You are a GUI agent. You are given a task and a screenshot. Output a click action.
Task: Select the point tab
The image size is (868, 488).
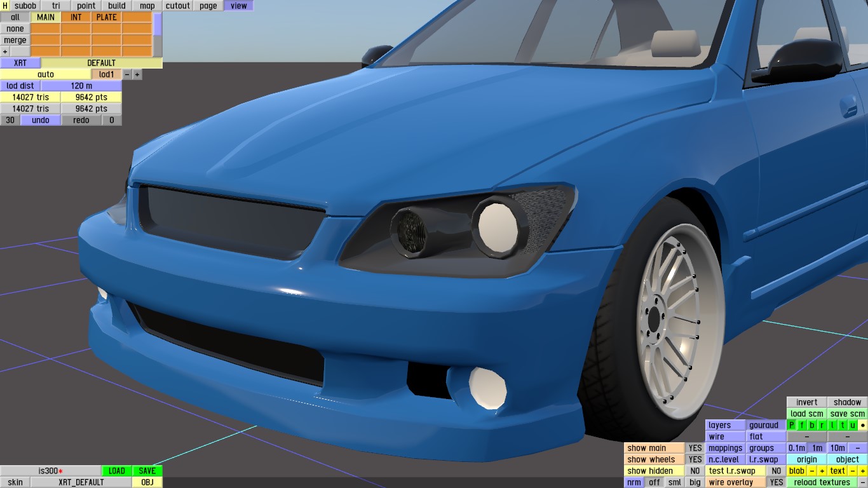(x=86, y=6)
